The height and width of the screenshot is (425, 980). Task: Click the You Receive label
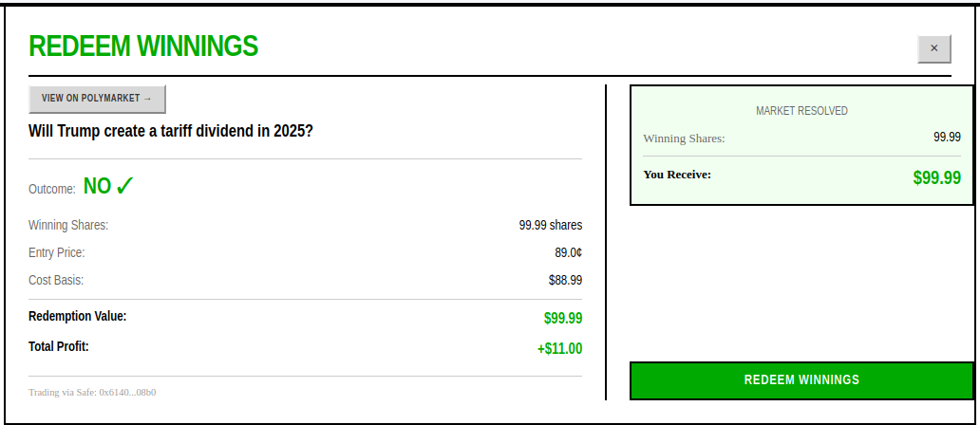(677, 175)
